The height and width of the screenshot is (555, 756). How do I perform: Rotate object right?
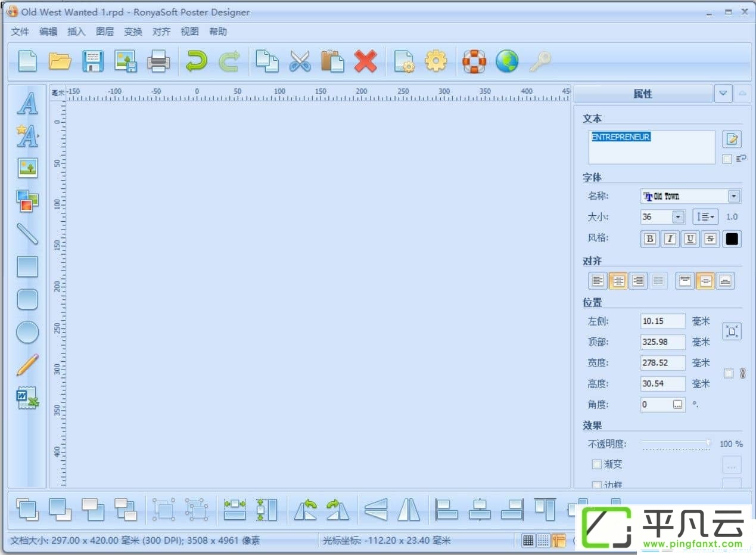338,509
